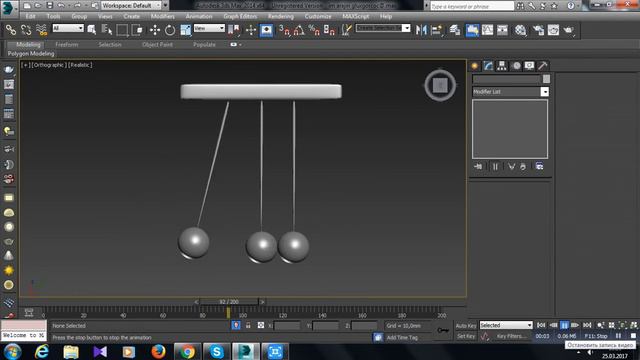640x360 pixels.
Task: Click the Render teapot icon
Action: click(x=569, y=30)
